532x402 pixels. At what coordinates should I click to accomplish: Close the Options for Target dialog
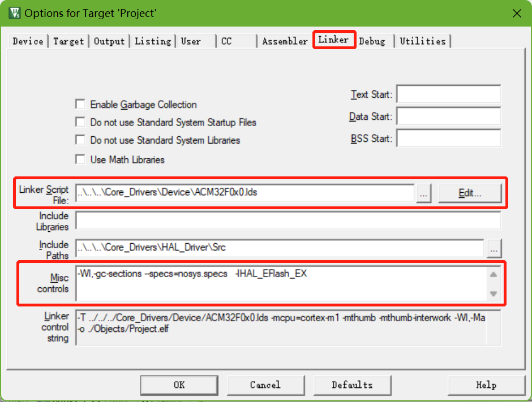(x=516, y=13)
